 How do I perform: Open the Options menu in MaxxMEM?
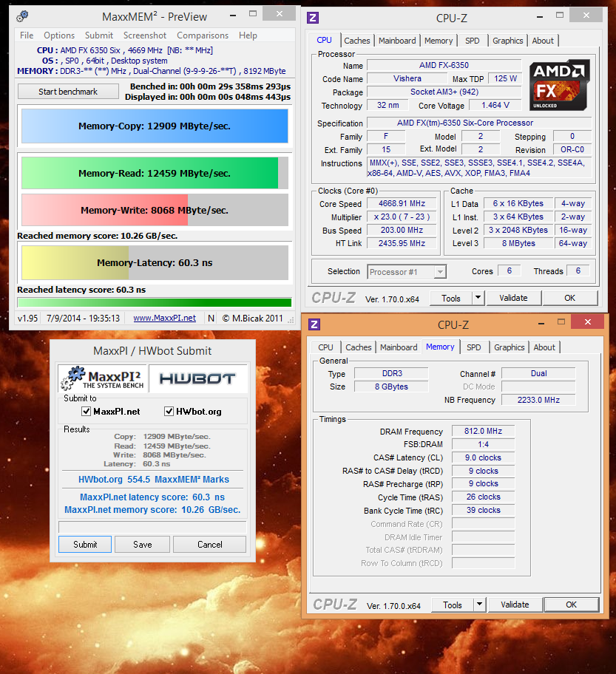coord(59,35)
